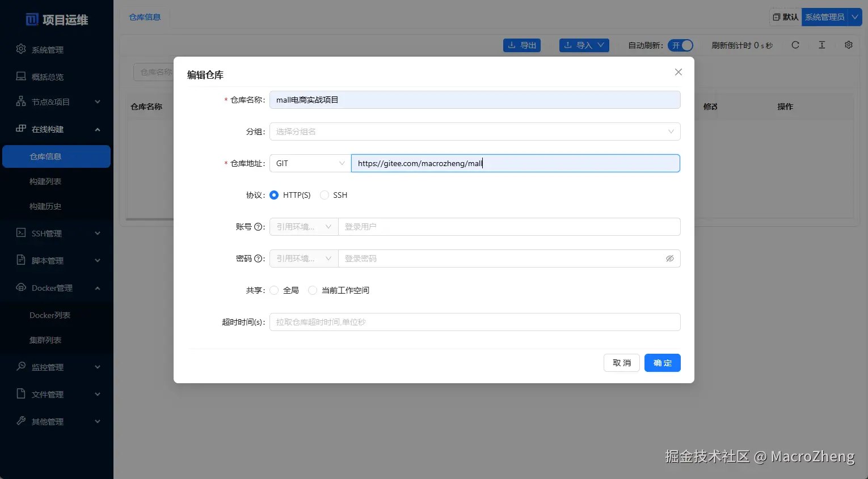The height and width of the screenshot is (479, 868).
Task: Open the 分组 group dropdown
Action: pyautogui.click(x=475, y=132)
